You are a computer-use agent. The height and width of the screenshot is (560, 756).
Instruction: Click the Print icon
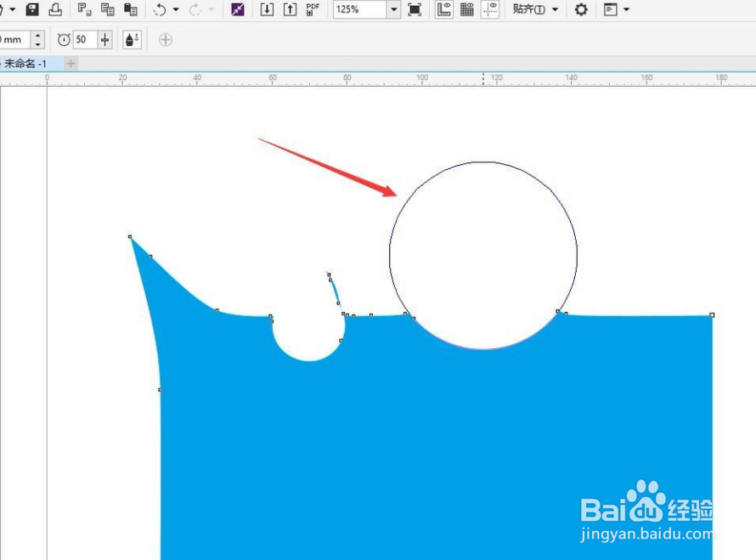pos(55,9)
